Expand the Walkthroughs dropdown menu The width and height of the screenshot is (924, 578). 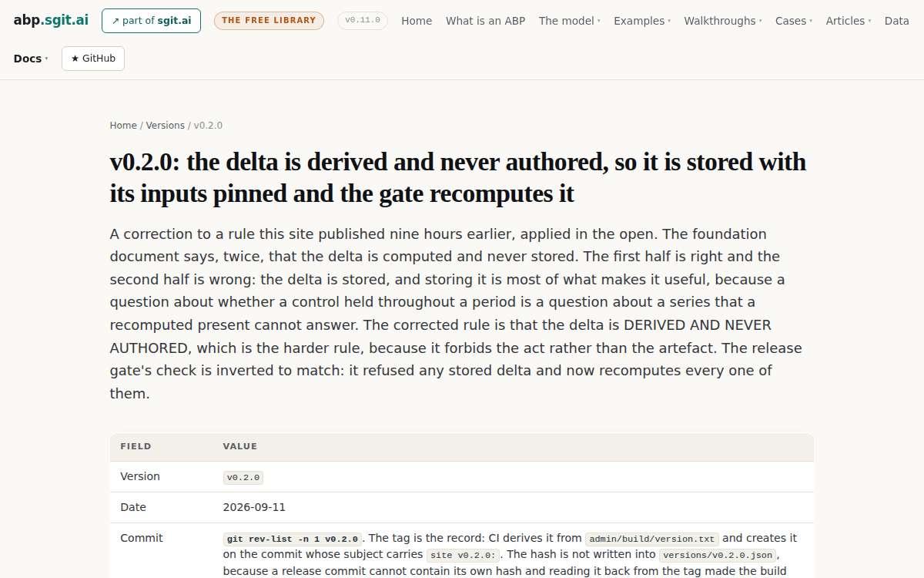tap(723, 21)
